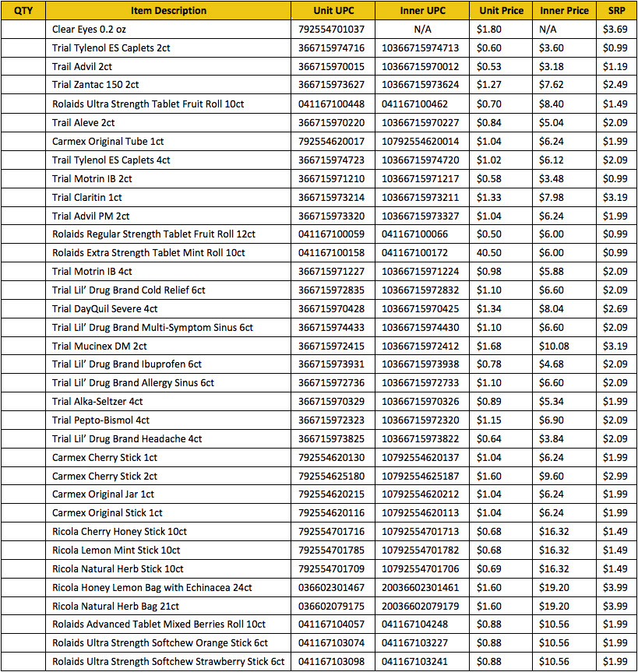Select Inner UPC 10366715974713

(420, 48)
